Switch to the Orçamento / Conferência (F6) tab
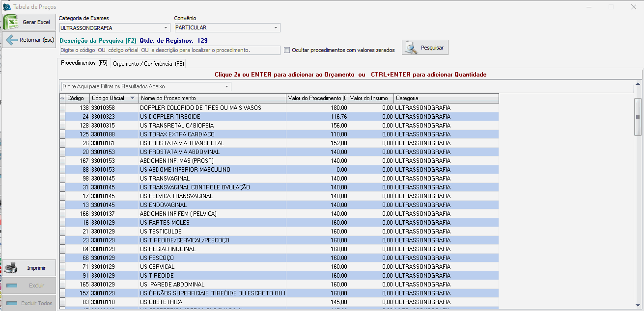644x311 pixels. tap(148, 64)
